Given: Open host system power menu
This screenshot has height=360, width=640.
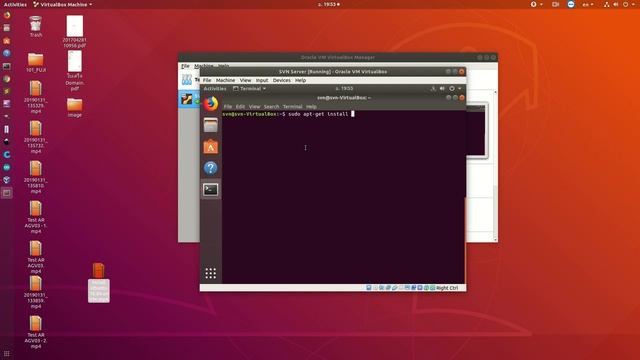Looking at the screenshot, I should tap(628, 4).
